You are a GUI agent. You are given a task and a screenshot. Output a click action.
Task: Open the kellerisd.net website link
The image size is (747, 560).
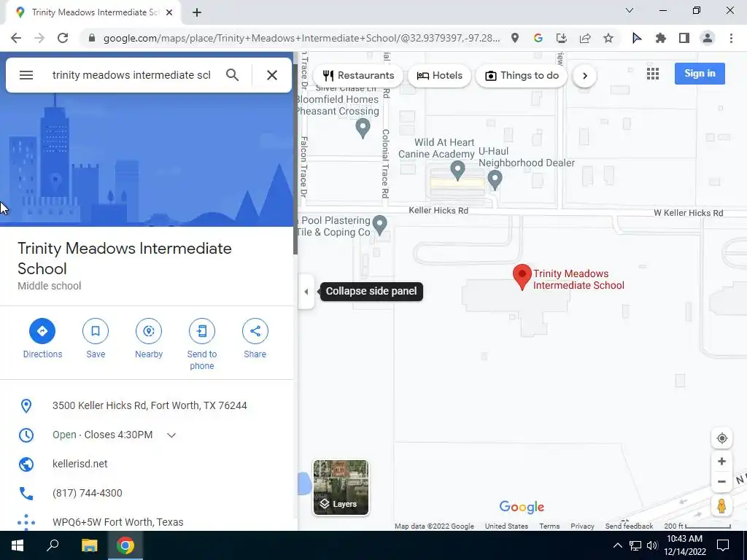tap(80, 464)
